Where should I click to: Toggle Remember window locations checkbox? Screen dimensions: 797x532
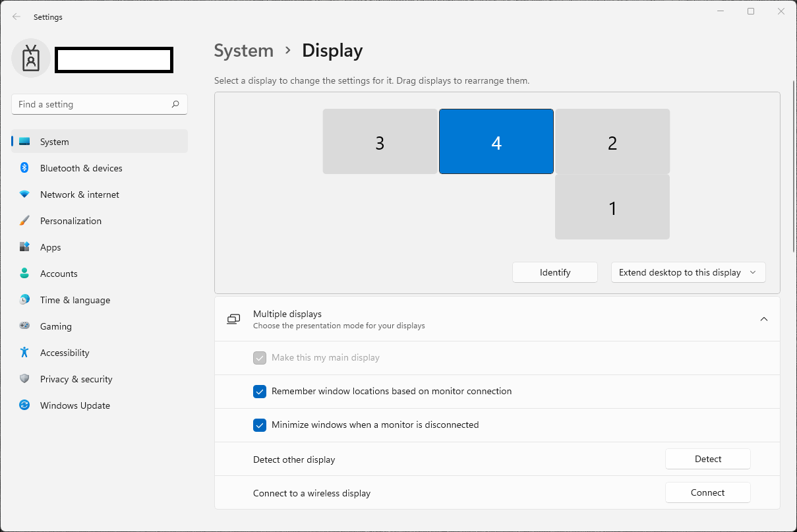pos(260,391)
